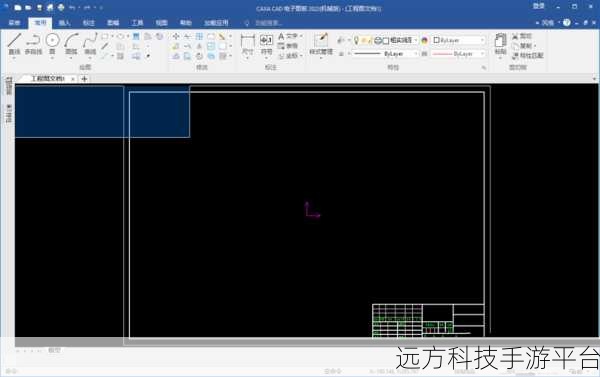Image resolution: width=600 pixels, height=377 pixels.
Task: Click the Save icon in quick access toolbar
Action: point(39,7)
